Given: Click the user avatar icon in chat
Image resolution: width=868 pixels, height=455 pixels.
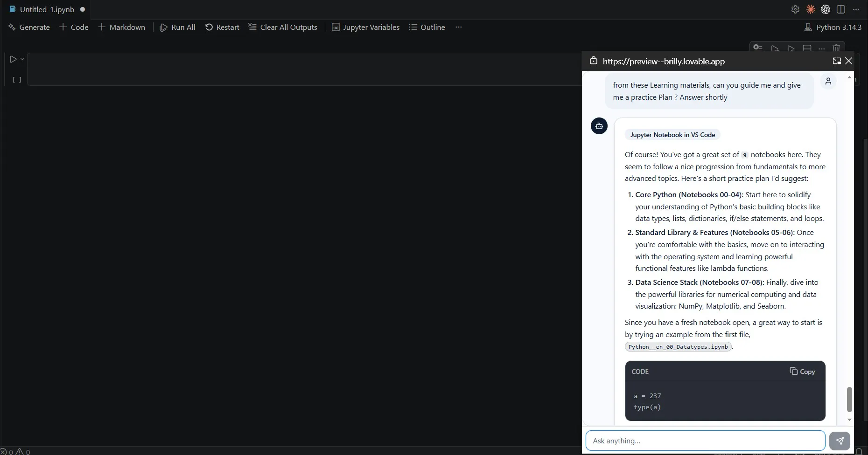Looking at the screenshot, I should (828, 81).
